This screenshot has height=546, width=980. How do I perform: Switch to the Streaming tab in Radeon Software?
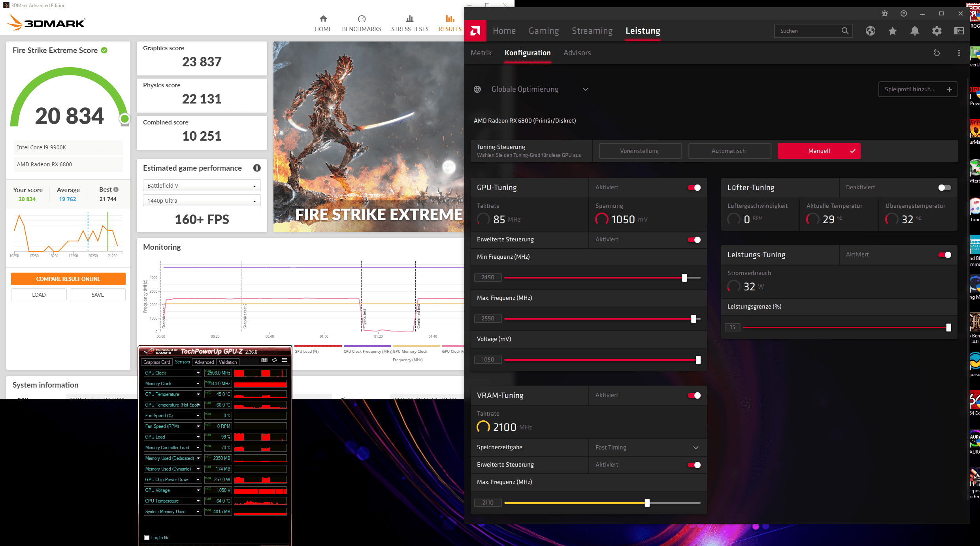click(x=592, y=31)
